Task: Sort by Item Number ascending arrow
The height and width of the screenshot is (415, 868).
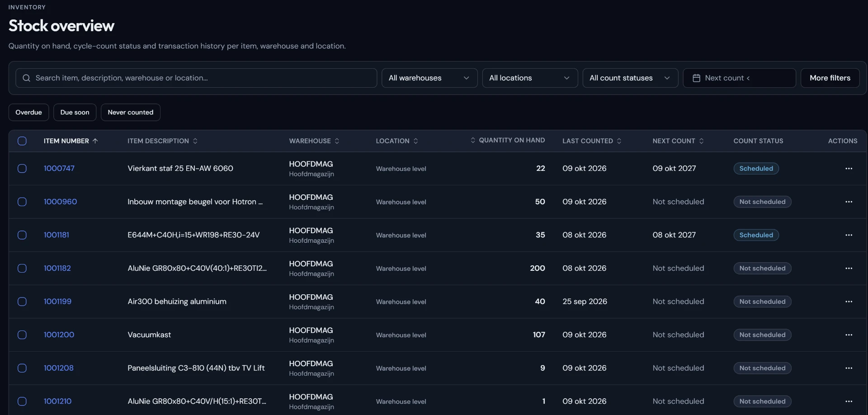Action: tap(95, 141)
